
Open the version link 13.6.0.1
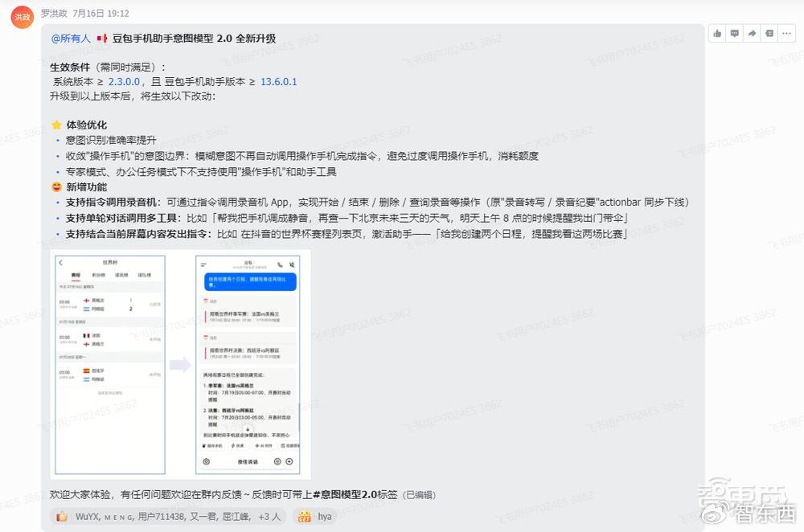pyautogui.click(x=279, y=82)
